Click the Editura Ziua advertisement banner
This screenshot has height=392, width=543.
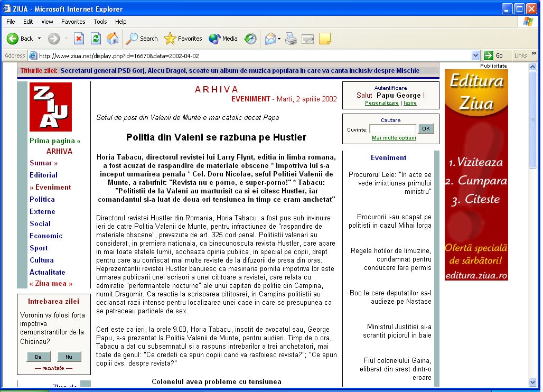click(x=476, y=175)
